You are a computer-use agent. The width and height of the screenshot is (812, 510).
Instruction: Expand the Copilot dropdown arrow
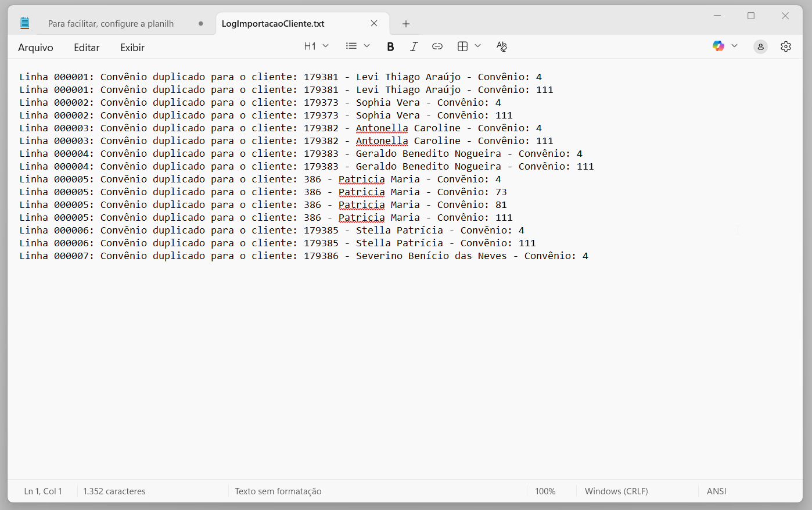pos(735,46)
